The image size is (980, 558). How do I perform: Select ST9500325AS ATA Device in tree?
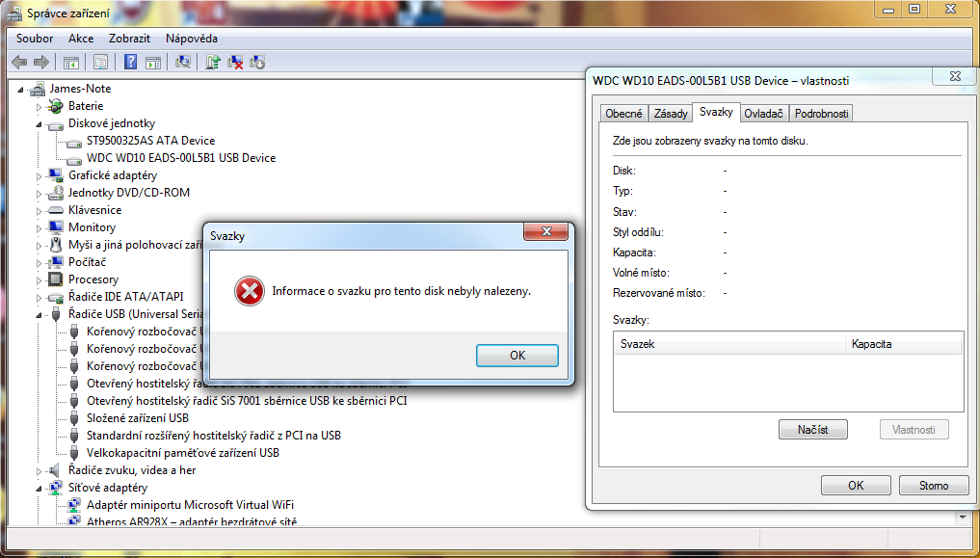150,141
